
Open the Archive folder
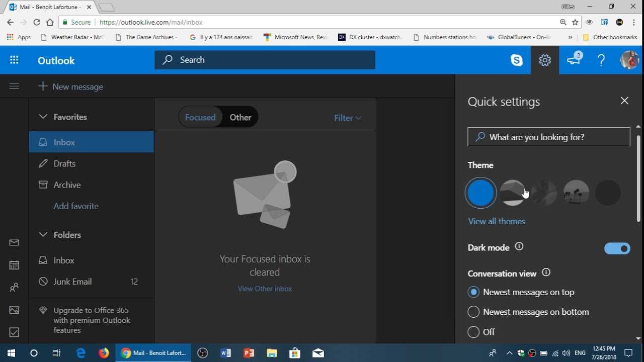point(92,185)
